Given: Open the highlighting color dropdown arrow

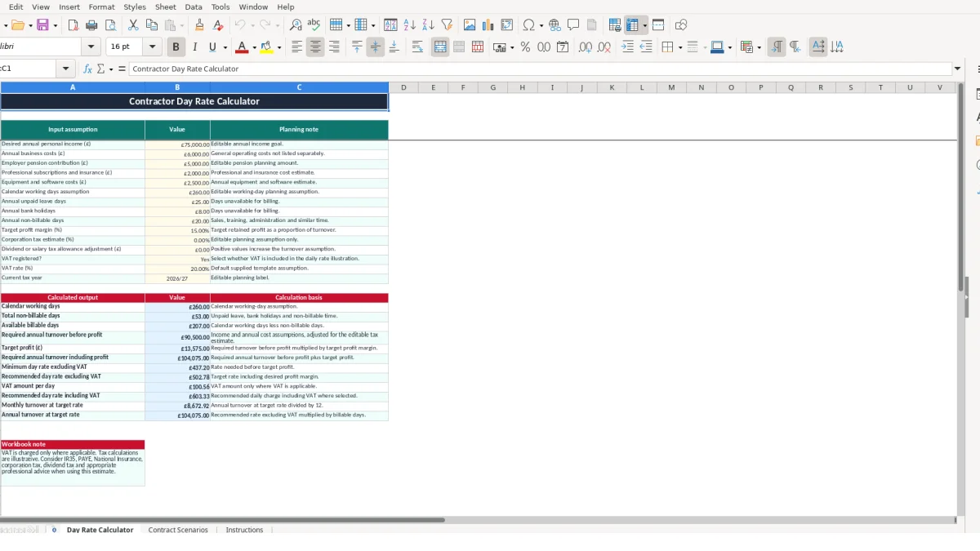Looking at the screenshot, I should pos(278,47).
